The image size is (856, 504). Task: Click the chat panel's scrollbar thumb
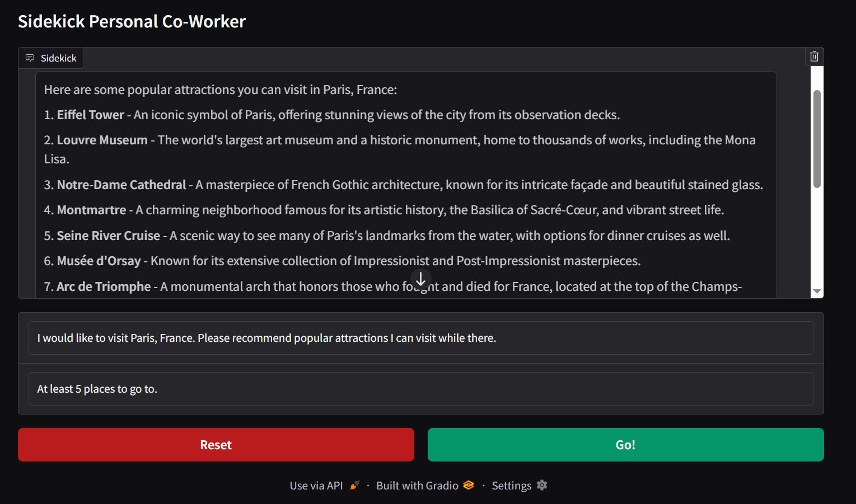tap(817, 139)
